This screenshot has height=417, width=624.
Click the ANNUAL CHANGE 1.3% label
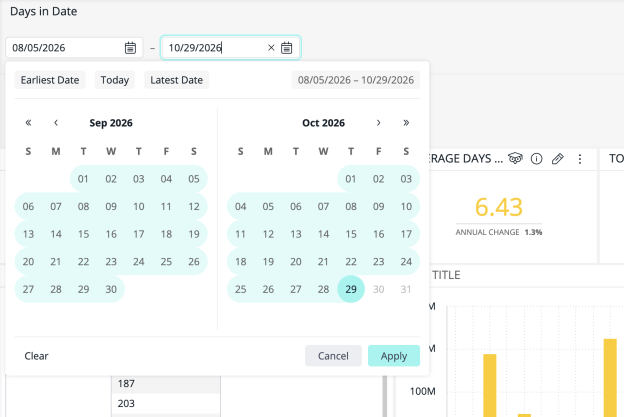click(499, 232)
